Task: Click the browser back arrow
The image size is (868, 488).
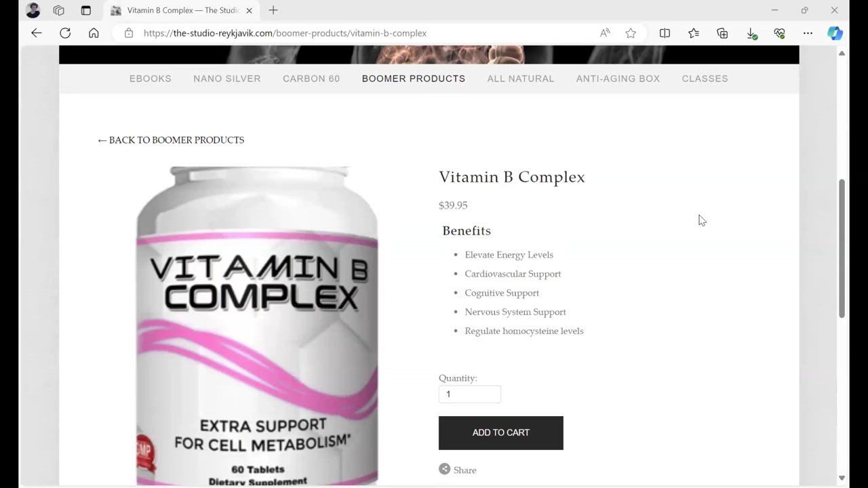Action: pos(37,33)
